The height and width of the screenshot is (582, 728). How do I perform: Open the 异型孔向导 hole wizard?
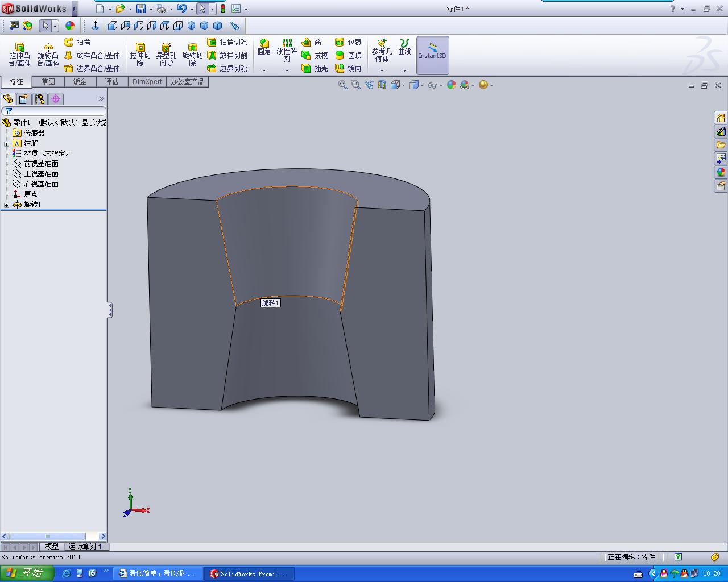point(166,54)
